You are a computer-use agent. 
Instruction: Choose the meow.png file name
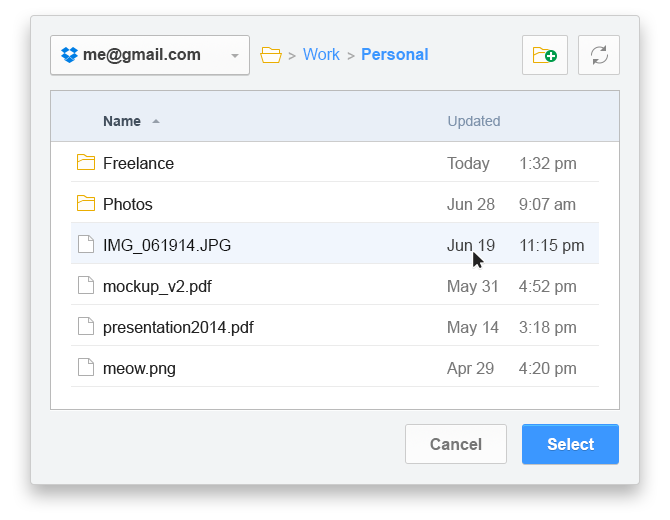(x=139, y=369)
